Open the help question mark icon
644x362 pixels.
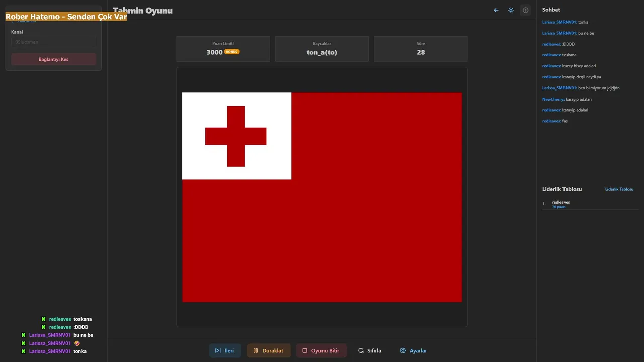[525, 10]
